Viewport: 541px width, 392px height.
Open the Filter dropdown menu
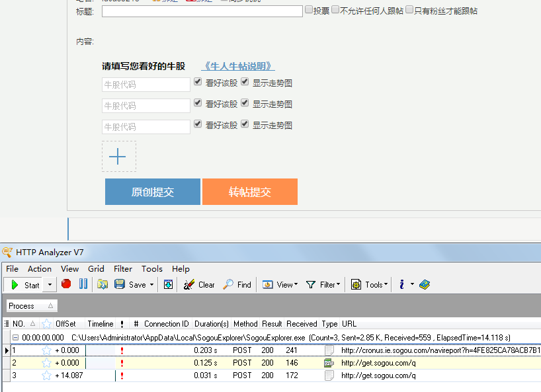(323, 284)
